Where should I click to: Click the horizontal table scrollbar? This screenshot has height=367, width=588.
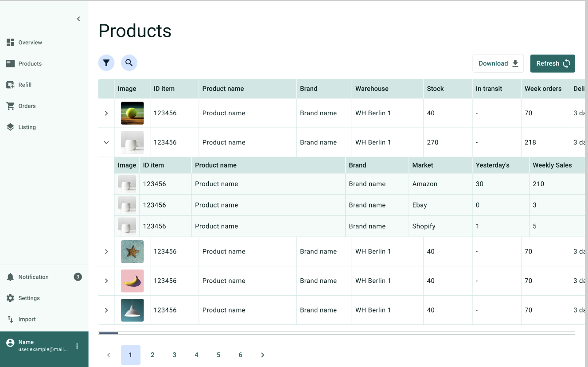(109, 333)
